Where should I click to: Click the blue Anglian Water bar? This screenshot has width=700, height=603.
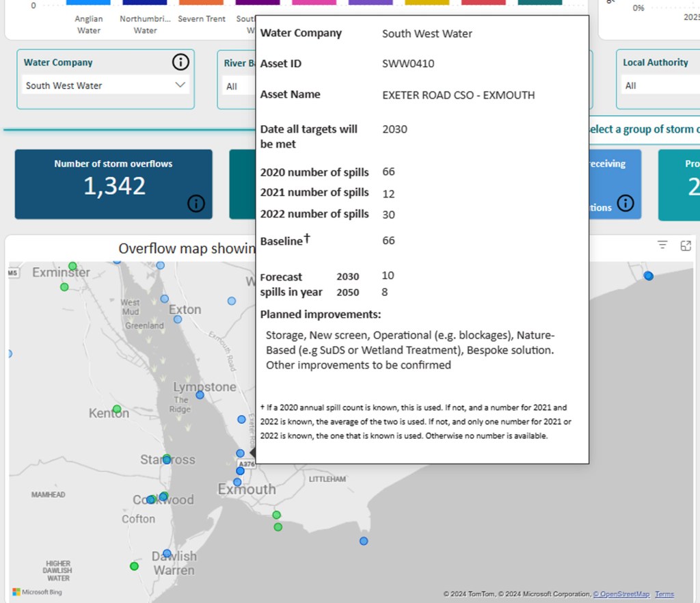pyautogui.click(x=89, y=3)
